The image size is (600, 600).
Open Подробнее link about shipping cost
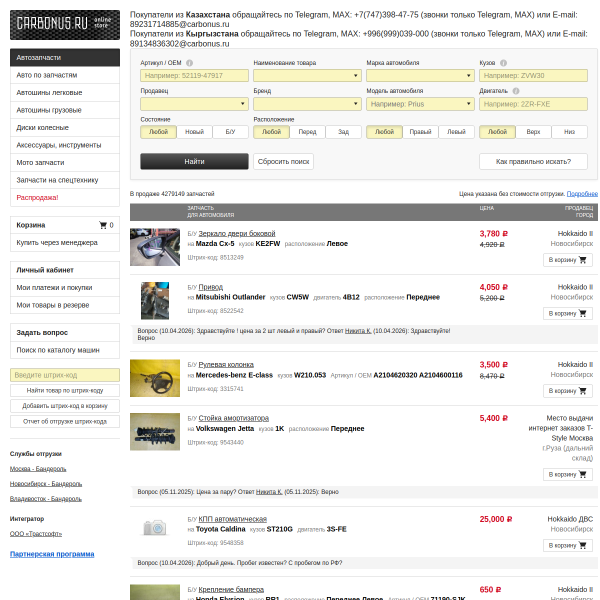(582, 194)
